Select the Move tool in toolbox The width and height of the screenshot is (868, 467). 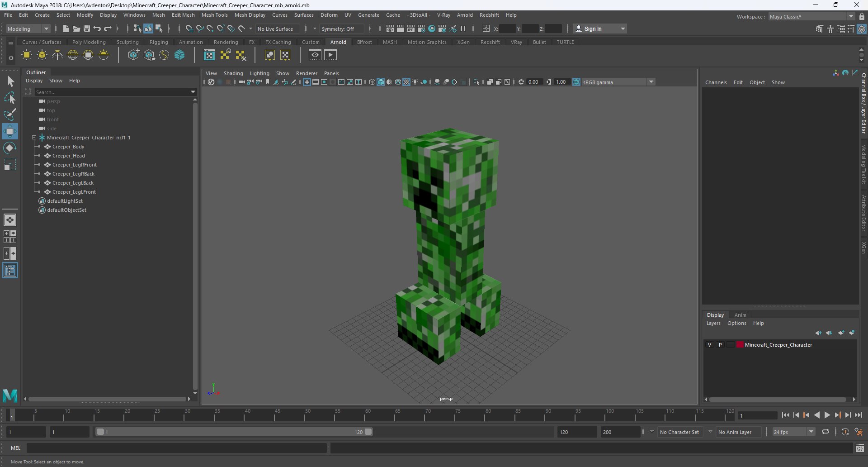[9, 131]
